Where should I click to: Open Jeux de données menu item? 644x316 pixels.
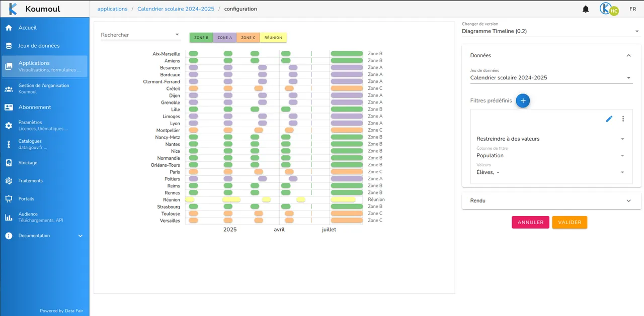[45, 46]
